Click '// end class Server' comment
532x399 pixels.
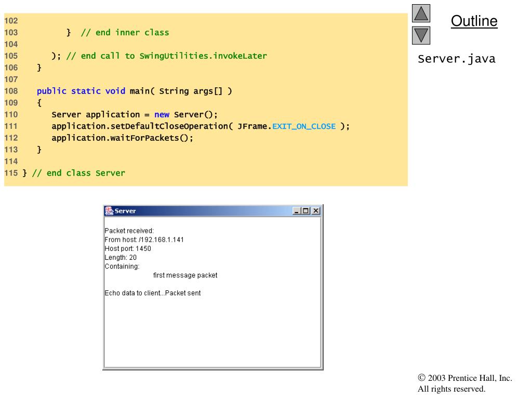pyautogui.click(x=79, y=173)
